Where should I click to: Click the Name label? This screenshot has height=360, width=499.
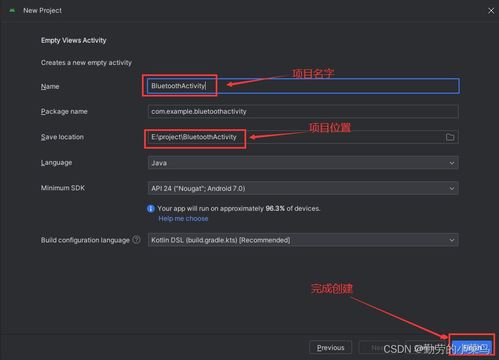pyautogui.click(x=50, y=87)
